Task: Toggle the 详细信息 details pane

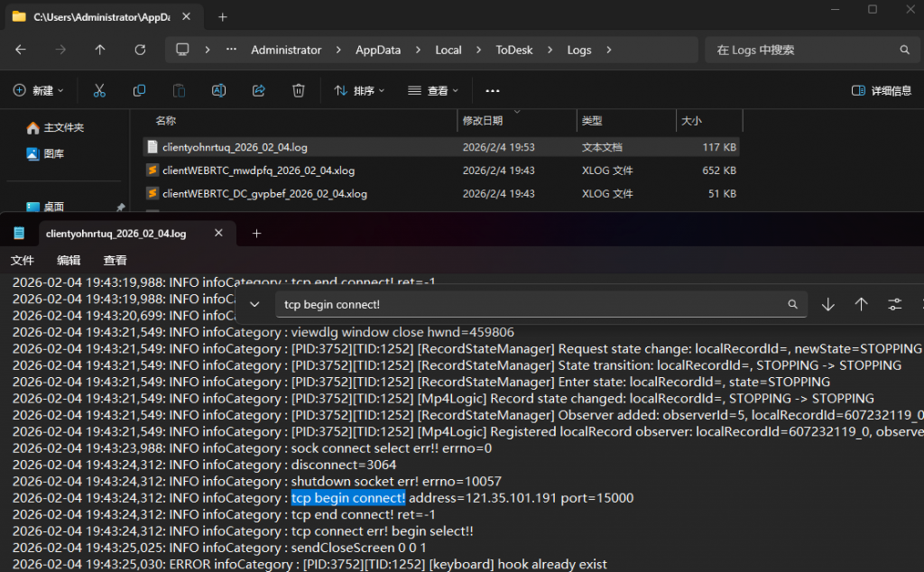Action: point(882,90)
